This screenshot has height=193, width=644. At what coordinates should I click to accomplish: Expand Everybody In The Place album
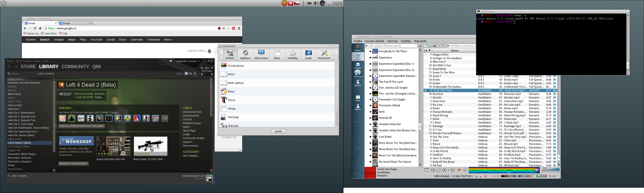[371, 51]
